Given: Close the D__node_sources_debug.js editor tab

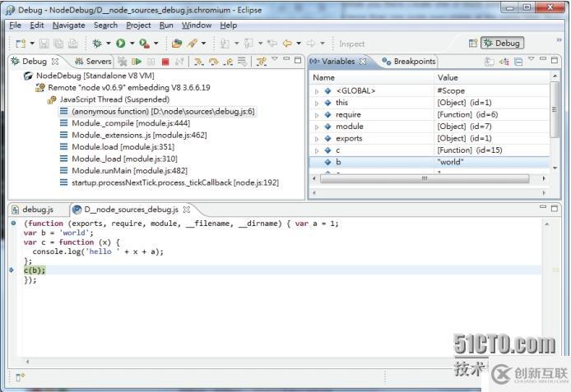Looking at the screenshot, I should point(187,210).
